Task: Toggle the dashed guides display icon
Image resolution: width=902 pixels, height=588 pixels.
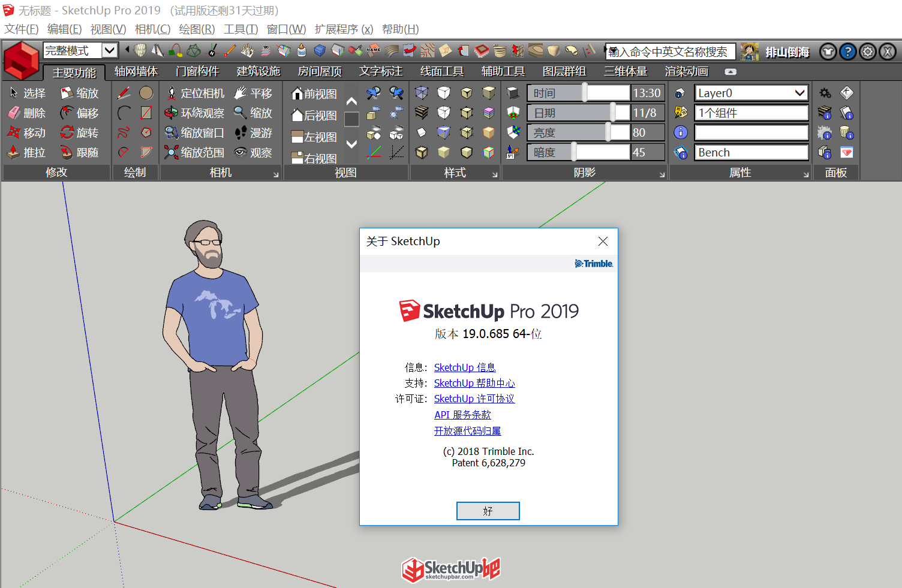Action: pyautogui.click(x=396, y=152)
